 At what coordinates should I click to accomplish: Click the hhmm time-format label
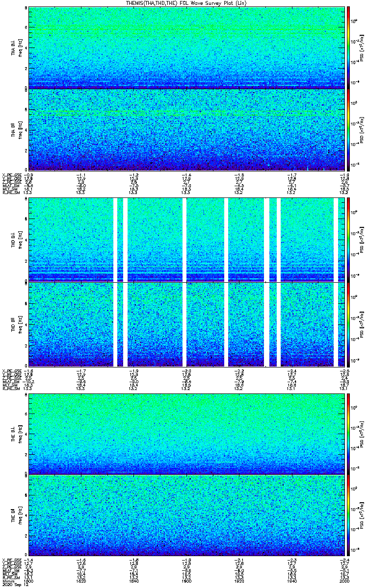(7, 581)
